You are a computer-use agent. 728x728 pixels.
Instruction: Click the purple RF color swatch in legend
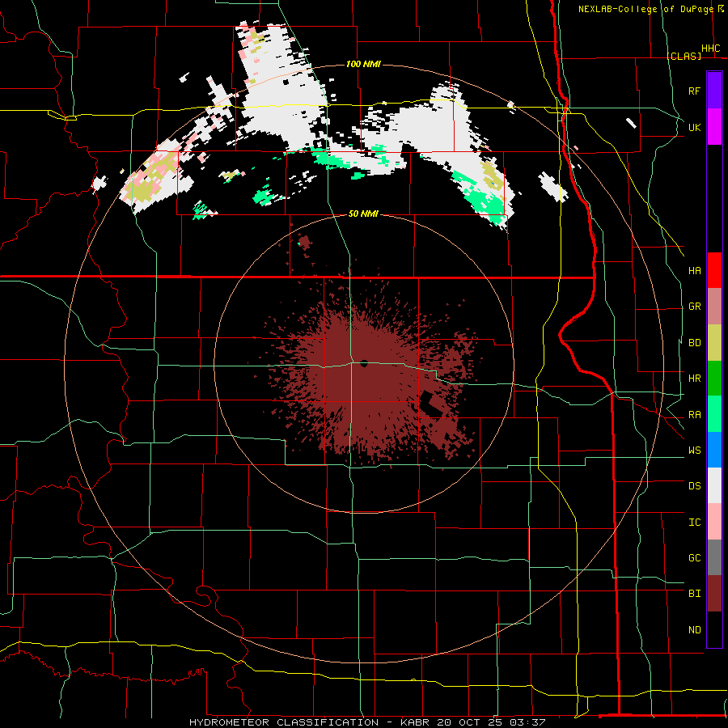pos(714,91)
